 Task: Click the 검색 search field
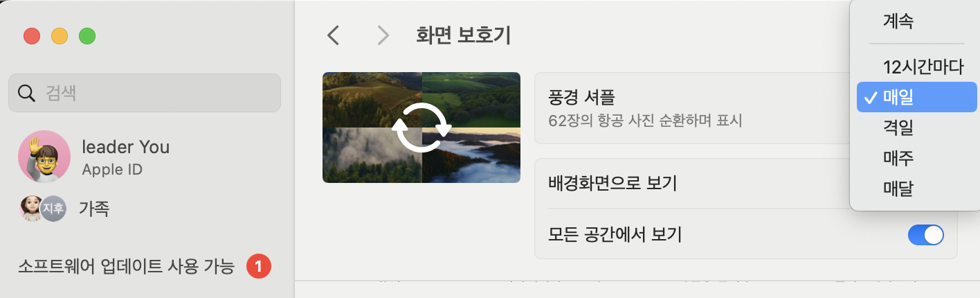tap(145, 93)
